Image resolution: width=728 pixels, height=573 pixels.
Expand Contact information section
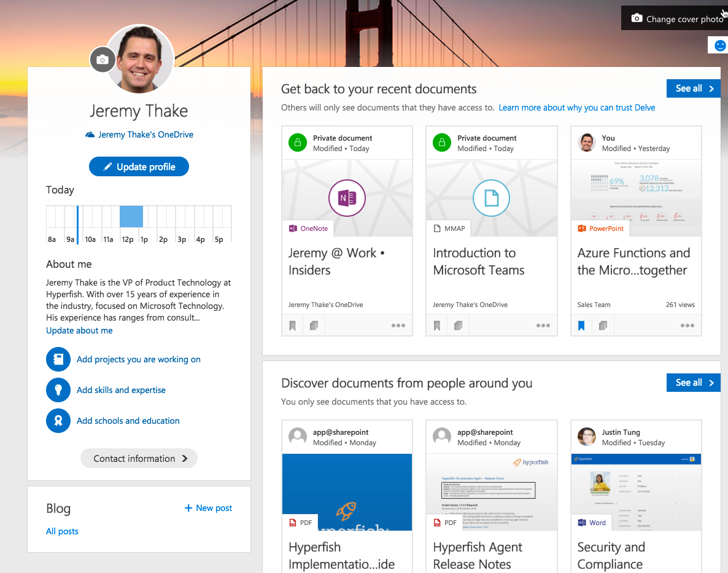(139, 458)
